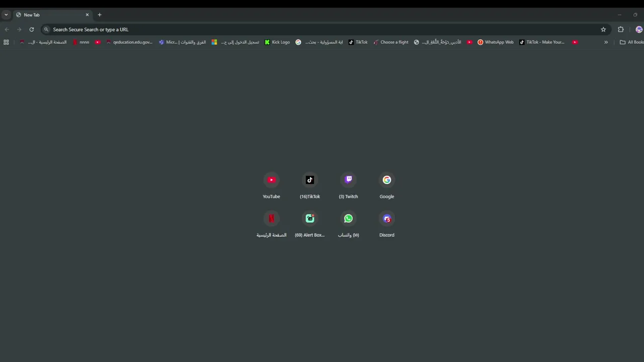Viewport: 644px width, 362px height.
Task: Show hidden bookmarks via the double chevron
Action: (606, 42)
